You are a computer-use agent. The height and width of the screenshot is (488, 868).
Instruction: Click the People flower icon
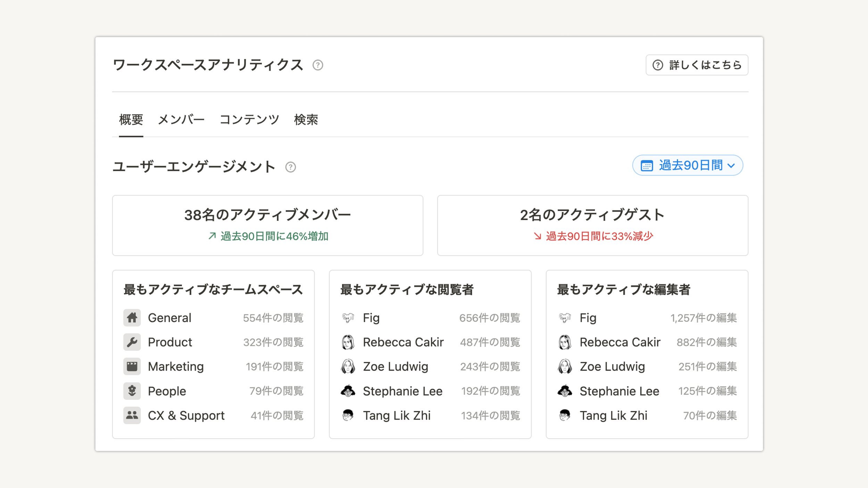point(132,391)
